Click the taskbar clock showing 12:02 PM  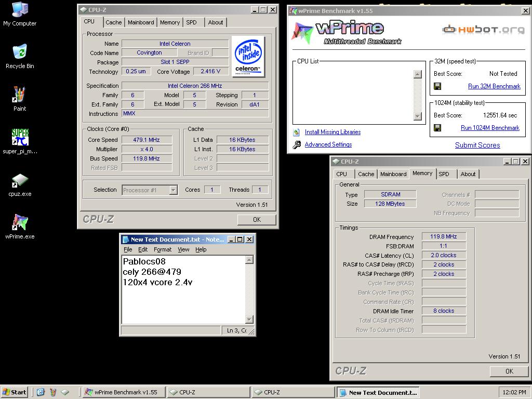click(x=514, y=392)
